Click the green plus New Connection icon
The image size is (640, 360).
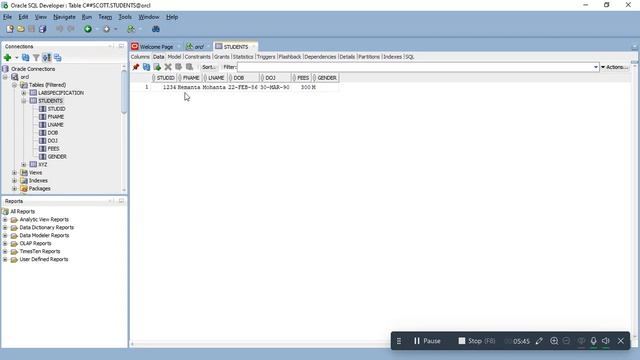pyautogui.click(x=7, y=58)
